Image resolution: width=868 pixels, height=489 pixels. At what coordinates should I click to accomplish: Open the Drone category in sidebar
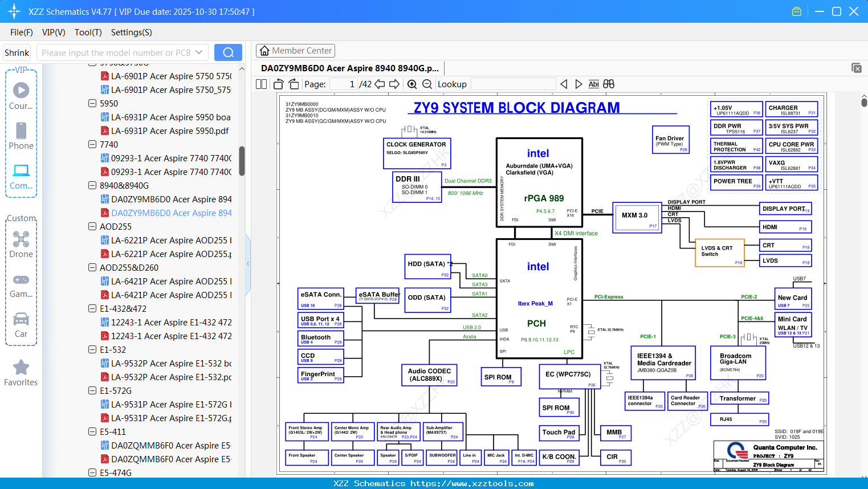(21, 244)
